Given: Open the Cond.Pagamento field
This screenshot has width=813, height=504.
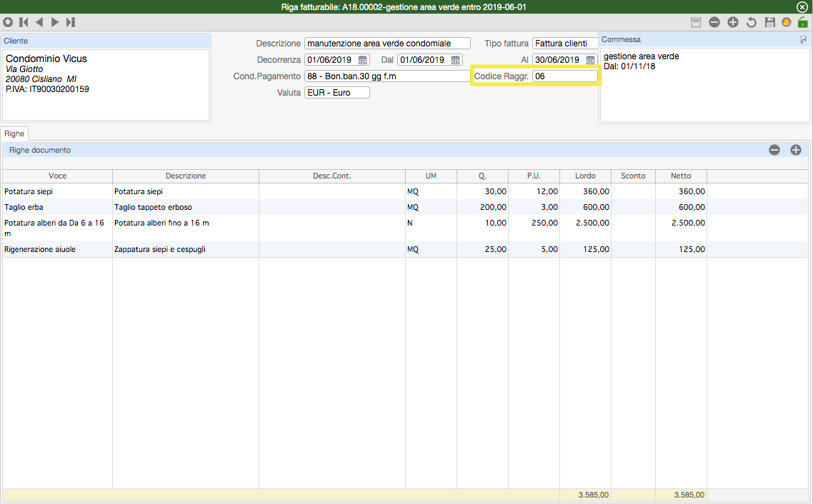Looking at the screenshot, I should point(387,76).
